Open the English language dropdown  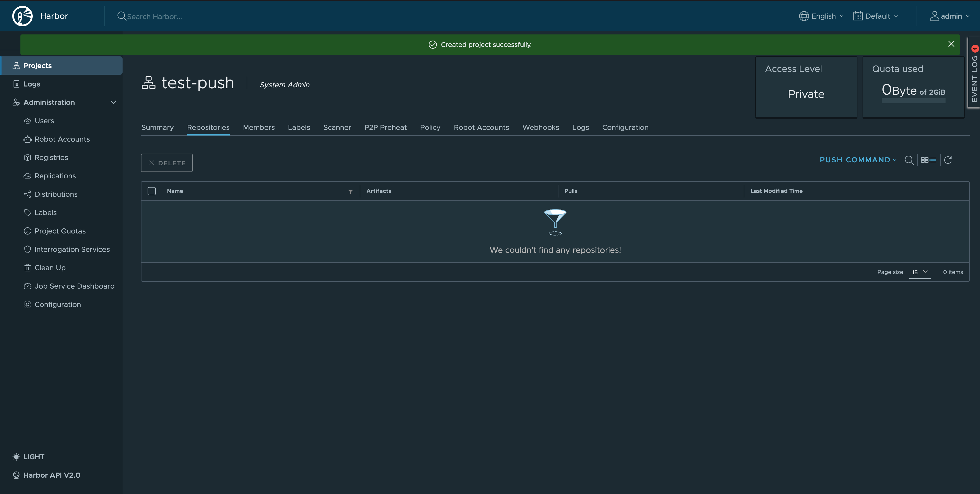click(822, 16)
